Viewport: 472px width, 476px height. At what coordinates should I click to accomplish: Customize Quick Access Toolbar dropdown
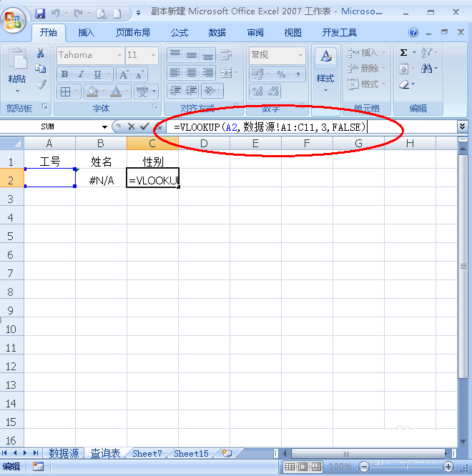138,13
